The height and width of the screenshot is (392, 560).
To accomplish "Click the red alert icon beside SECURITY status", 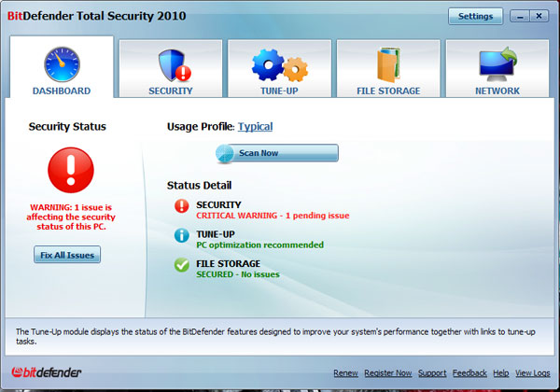I will [x=182, y=206].
